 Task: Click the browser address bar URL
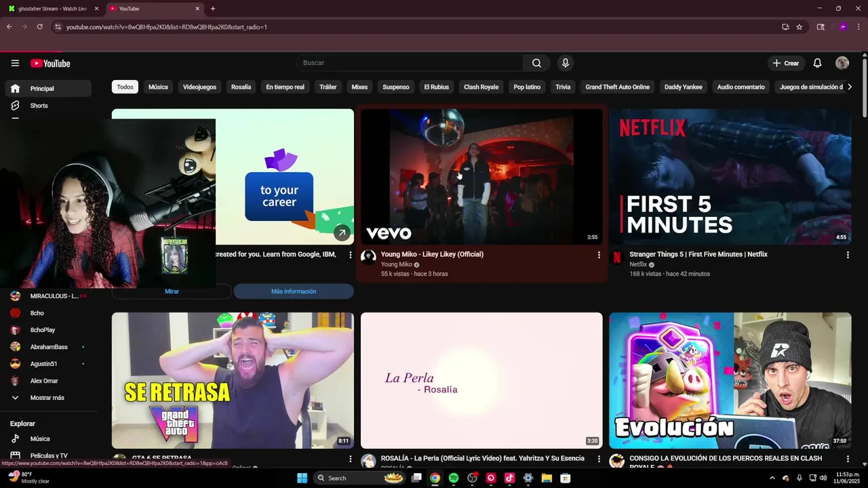[166, 27]
